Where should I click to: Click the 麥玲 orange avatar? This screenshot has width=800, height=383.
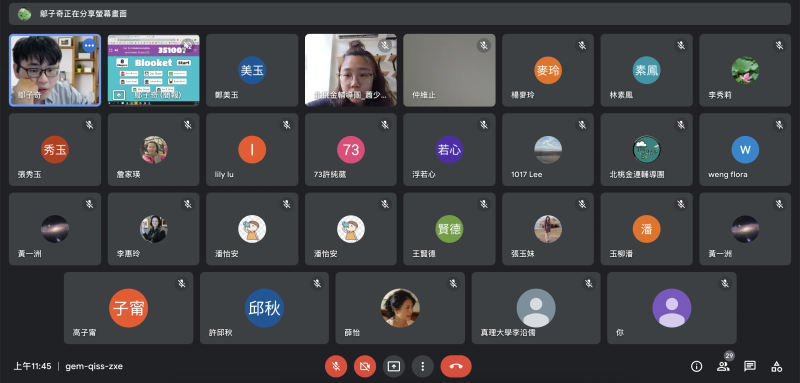(x=548, y=70)
